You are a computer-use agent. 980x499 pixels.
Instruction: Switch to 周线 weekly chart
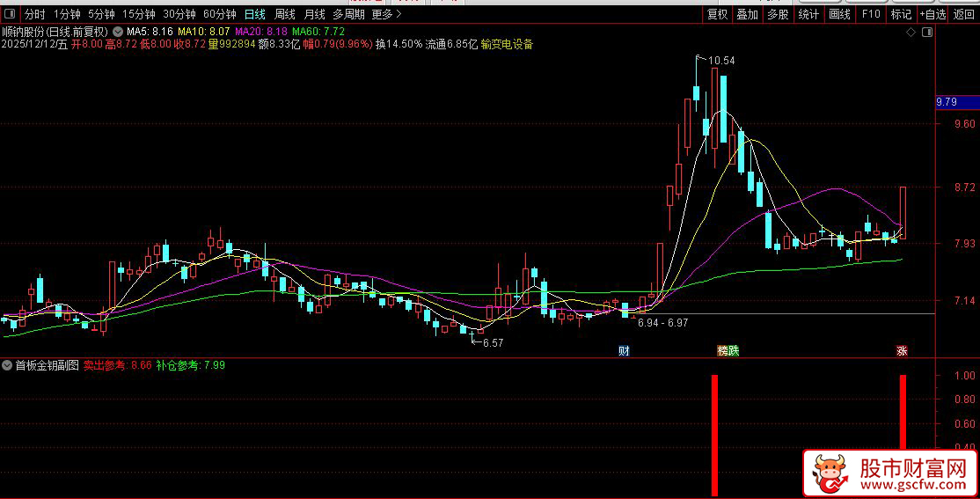coord(285,14)
